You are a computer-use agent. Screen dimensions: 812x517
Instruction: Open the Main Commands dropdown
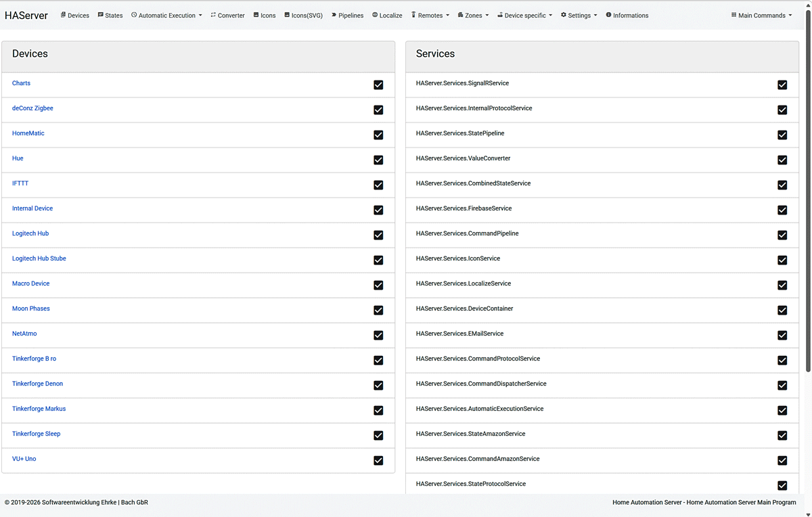pos(761,15)
